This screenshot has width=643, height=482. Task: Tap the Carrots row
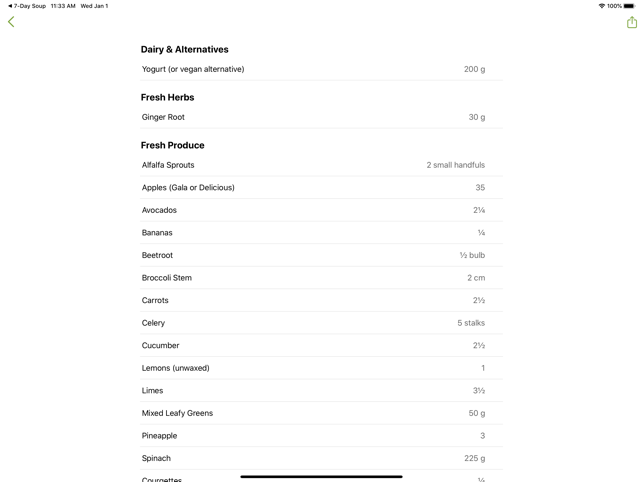(x=313, y=300)
